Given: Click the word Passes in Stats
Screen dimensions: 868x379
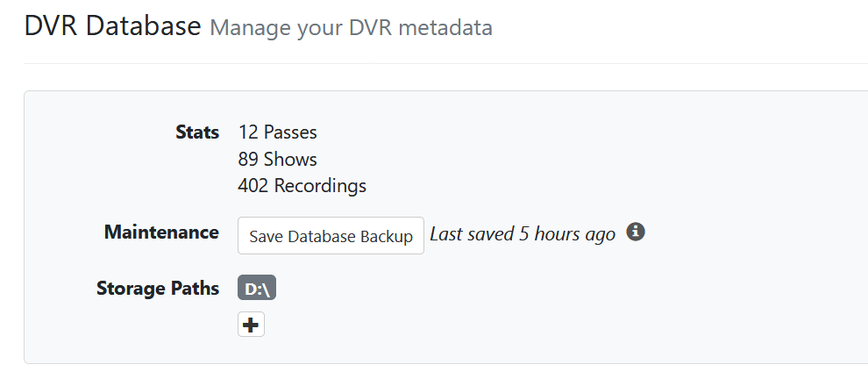Looking at the screenshot, I should (x=290, y=132).
